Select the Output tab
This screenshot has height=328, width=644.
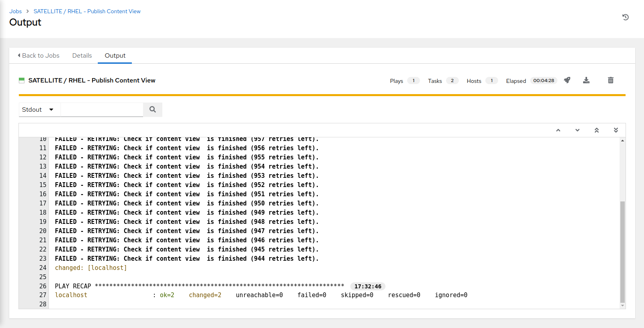tap(115, 56)
